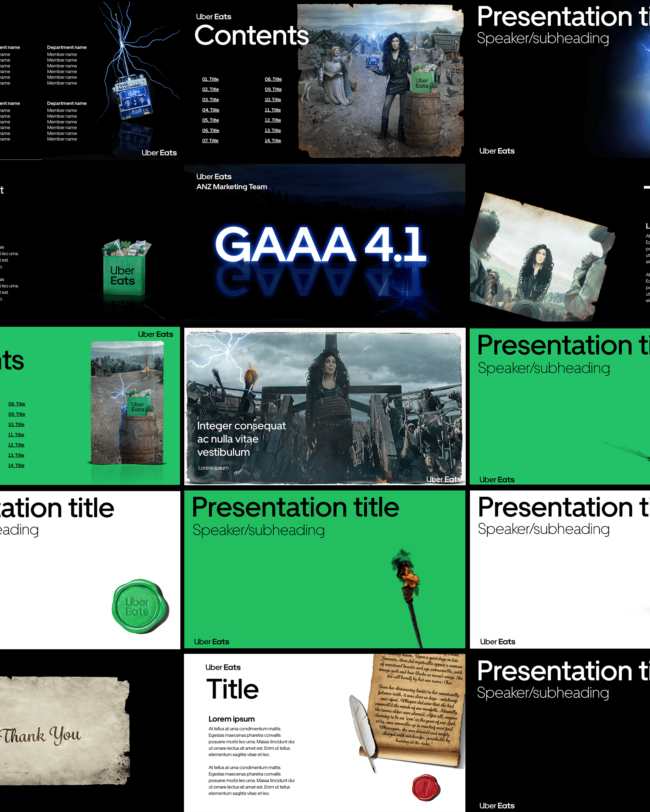Screen dimensions: 650x812
Task: Click the 'Integer consequat ac nulla vitae vestibulum' caption
Action: coord(241,439)
